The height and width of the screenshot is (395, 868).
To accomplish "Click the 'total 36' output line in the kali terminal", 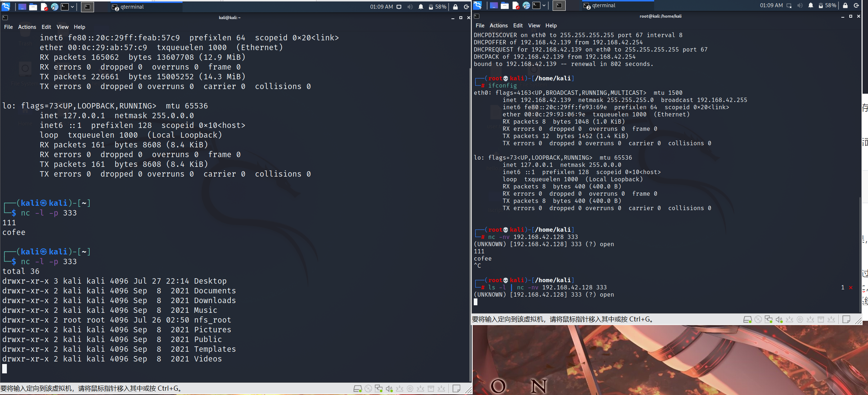I will (21, 271).
